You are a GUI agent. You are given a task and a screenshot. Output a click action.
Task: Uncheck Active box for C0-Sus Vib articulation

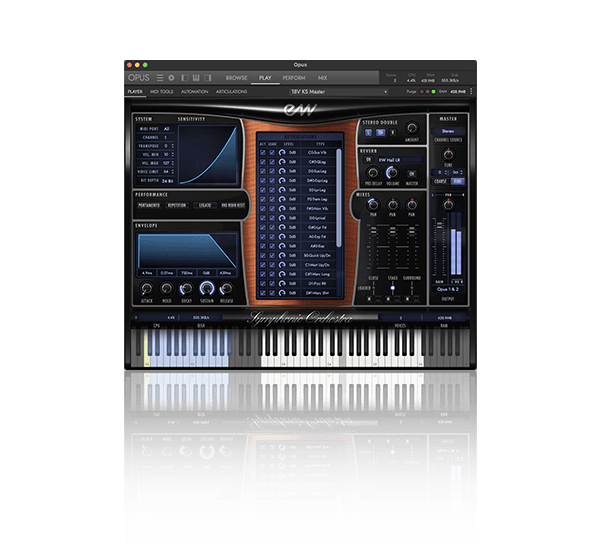tap(262, 151)
